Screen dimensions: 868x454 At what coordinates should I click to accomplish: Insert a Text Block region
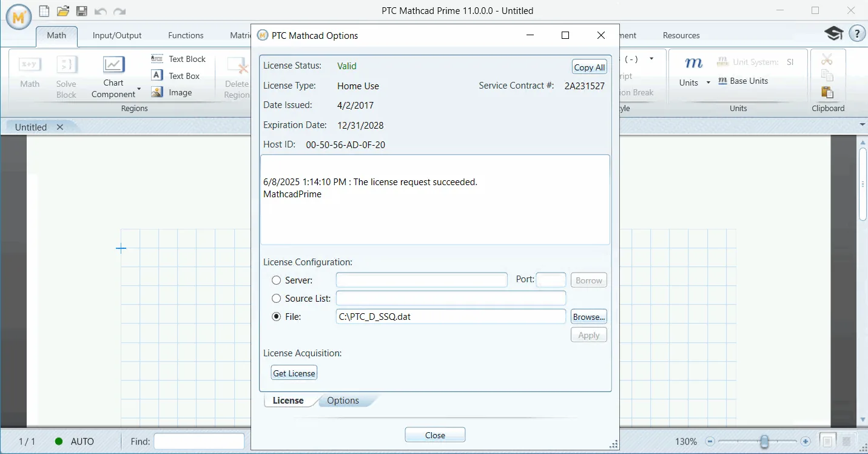click(x=178, y=59)
